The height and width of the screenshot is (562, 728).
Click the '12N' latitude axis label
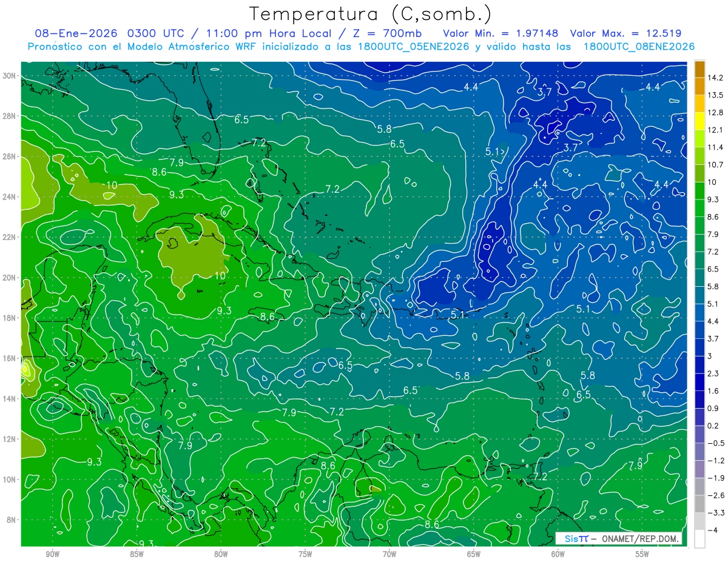[10, 439]
